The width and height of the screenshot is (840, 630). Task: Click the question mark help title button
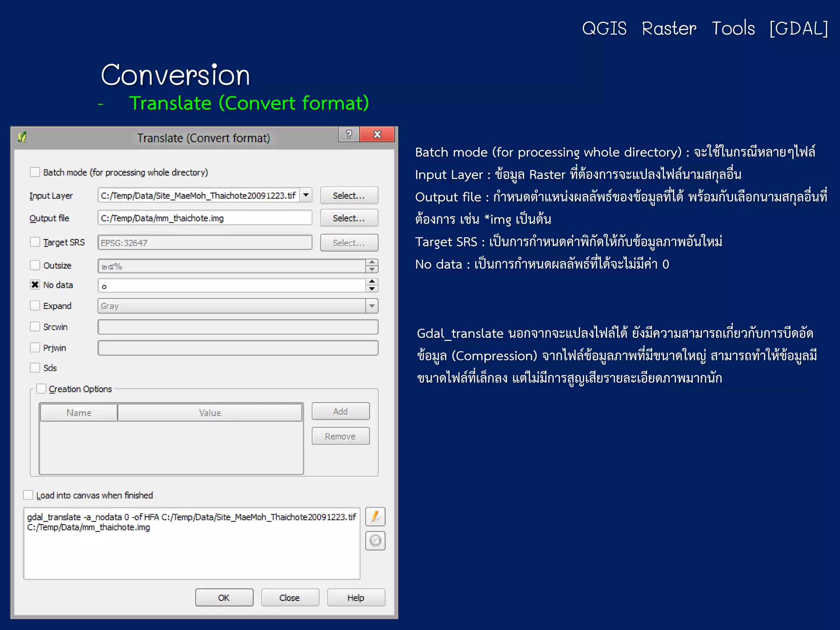coord(349,135)
